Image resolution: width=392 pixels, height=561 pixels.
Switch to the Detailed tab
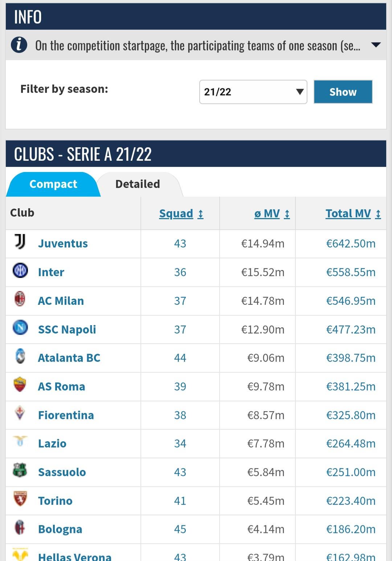pos(138,184)
